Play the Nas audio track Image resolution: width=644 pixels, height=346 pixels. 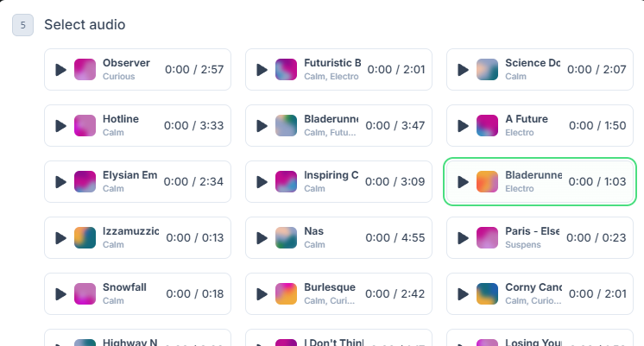[x=262, y=238]
